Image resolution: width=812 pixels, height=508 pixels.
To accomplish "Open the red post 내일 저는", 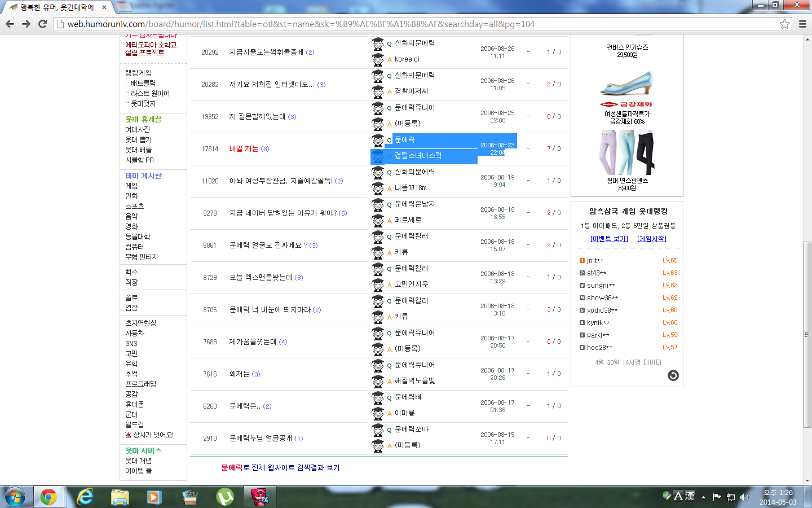I will click(x=244, y=148).
